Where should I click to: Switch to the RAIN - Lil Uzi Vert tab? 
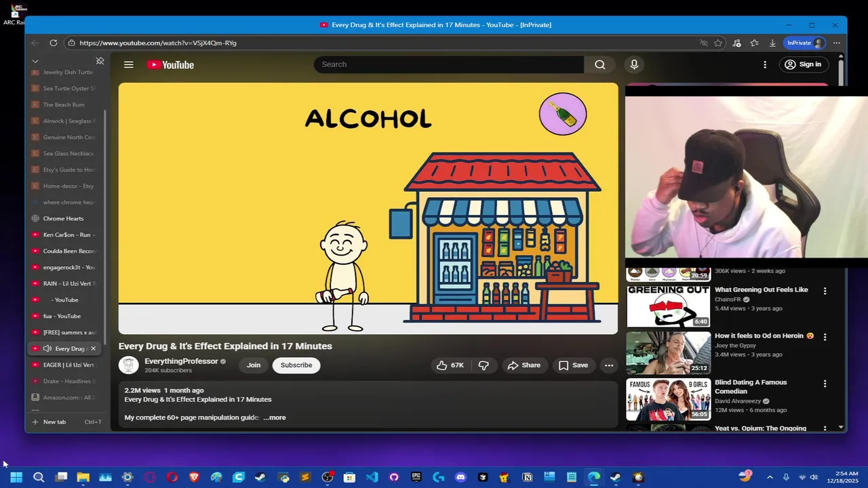click(66, 283)
